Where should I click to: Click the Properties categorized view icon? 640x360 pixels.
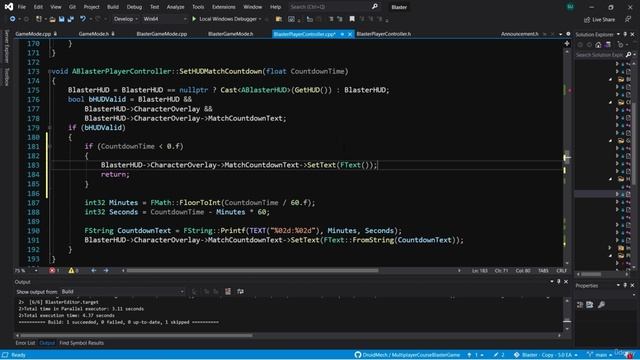580,304
